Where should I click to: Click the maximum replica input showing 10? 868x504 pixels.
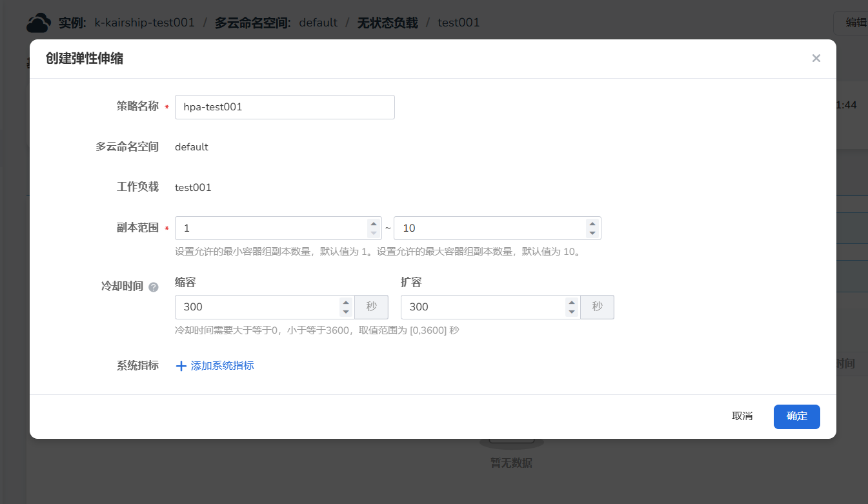click(x=490, y=228)
